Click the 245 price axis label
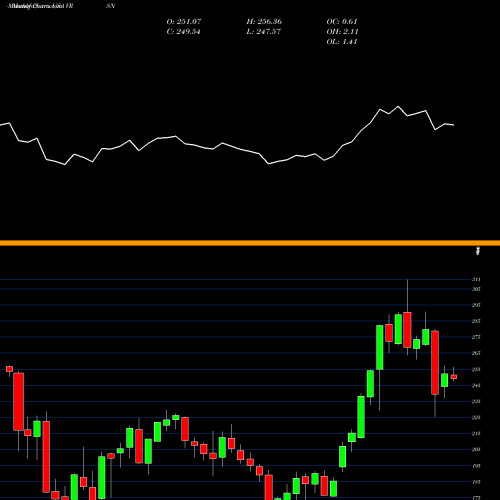 click(476, 385)
